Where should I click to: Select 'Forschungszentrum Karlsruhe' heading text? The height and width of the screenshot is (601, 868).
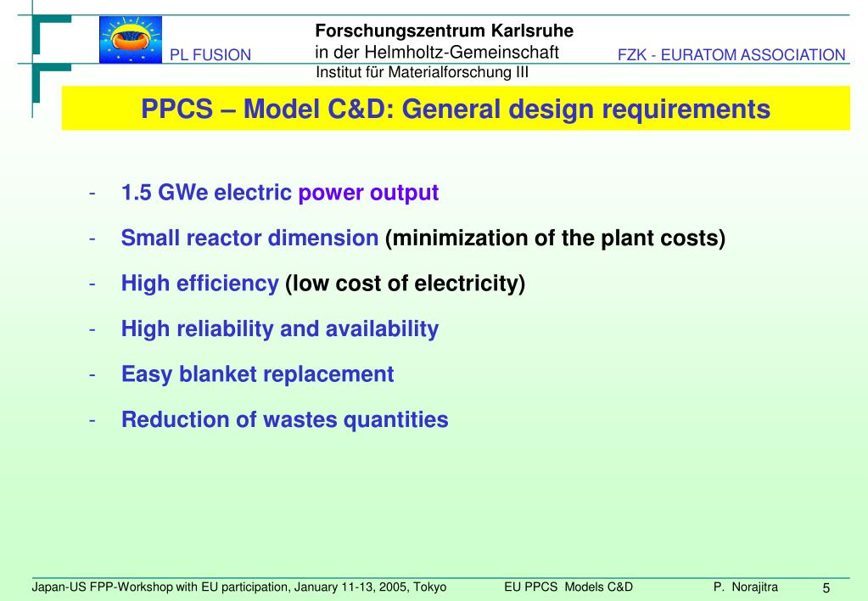[x=444, y=31]
